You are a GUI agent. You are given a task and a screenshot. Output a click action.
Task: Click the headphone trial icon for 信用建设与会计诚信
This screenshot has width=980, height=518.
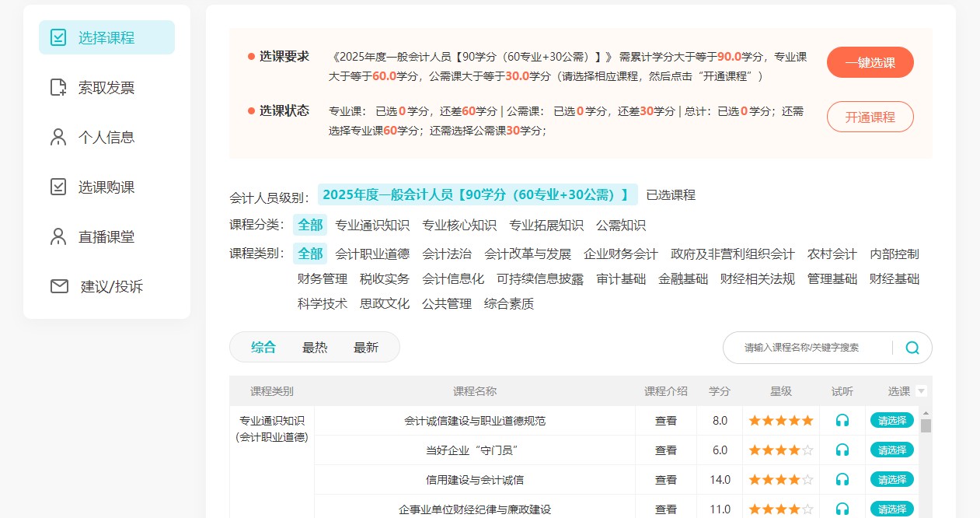point(842,479)
